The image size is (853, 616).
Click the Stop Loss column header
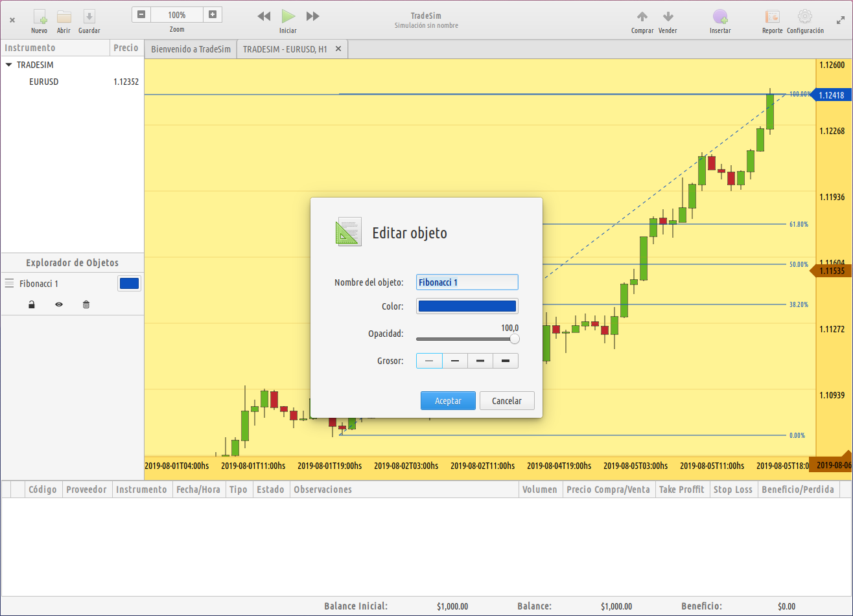tap(733, 490)
